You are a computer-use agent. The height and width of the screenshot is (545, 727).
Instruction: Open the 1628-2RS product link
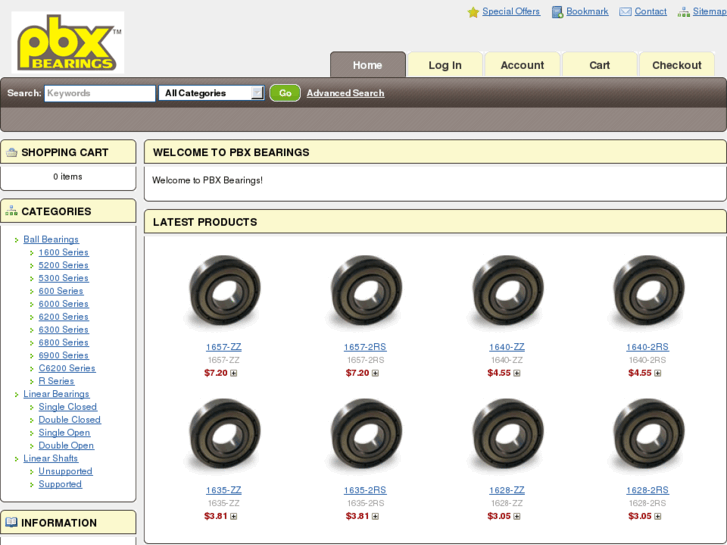[x=647, y=490]
